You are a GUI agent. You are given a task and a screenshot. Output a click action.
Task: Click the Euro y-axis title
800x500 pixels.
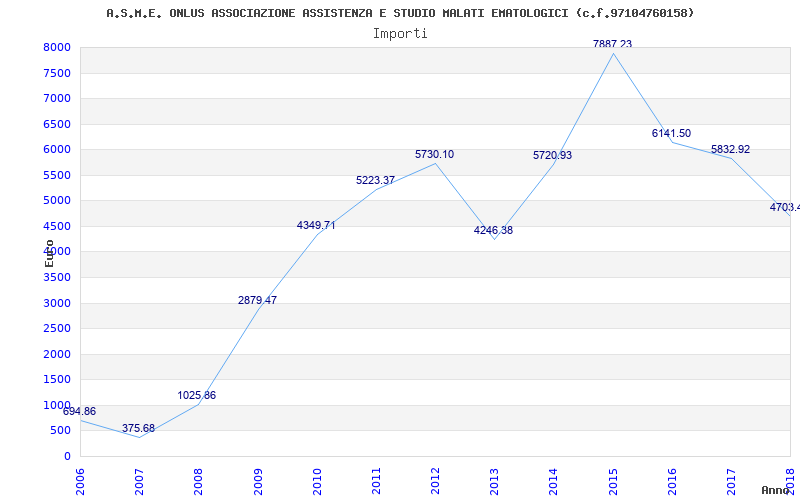49,253
